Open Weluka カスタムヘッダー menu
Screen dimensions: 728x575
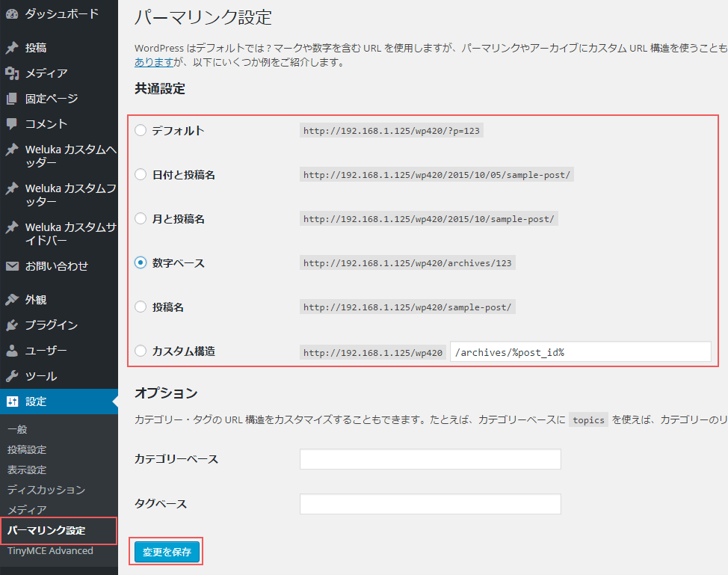59,156
